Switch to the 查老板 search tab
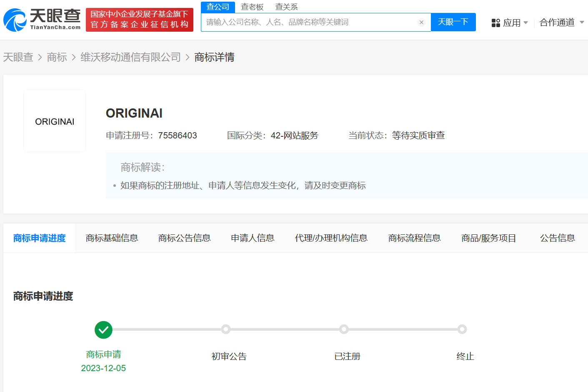 tap(252, 7)
